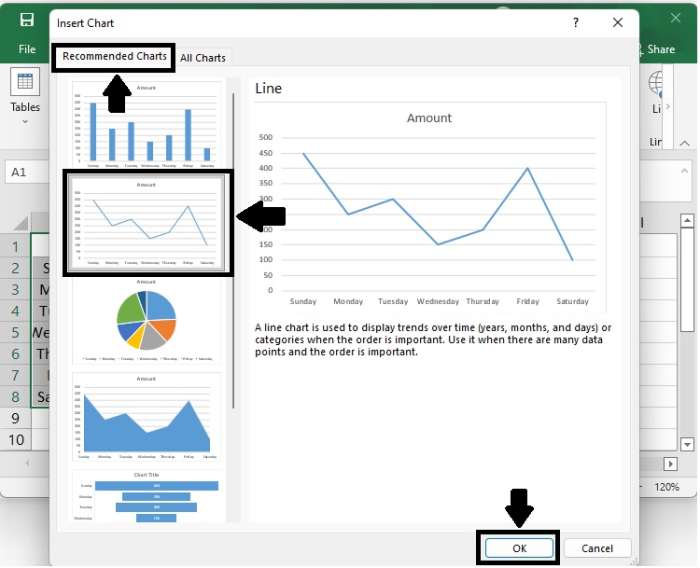Close the Insert Chart dialog
This screenshot has width=700, height=568.
click(x=618, y=22)
